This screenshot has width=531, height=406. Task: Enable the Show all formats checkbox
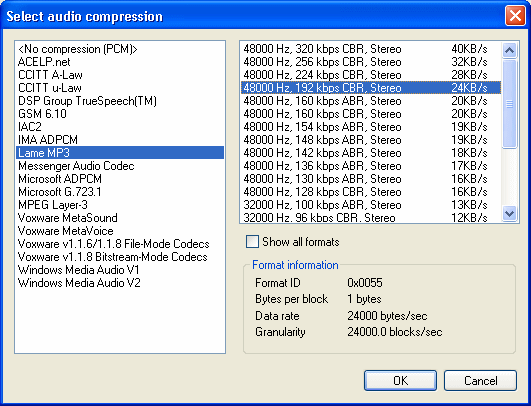coord(252,242)
